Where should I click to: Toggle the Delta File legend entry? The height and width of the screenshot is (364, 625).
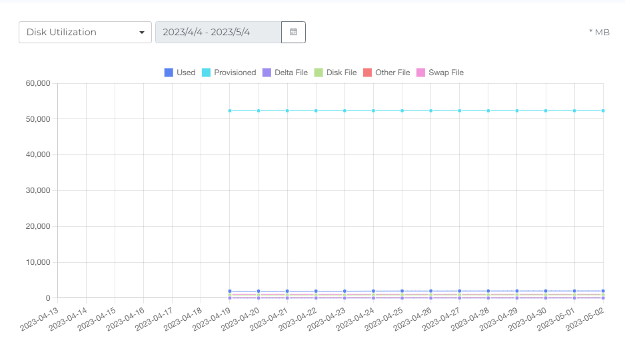click(x=285, y=73)
